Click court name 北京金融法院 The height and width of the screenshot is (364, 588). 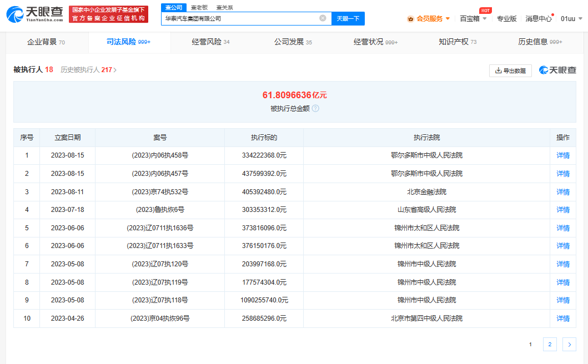tap(427, 192)
